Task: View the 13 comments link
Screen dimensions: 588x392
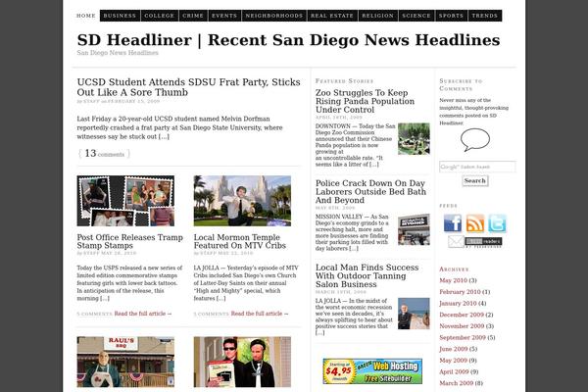Action: tap(104, 154)
